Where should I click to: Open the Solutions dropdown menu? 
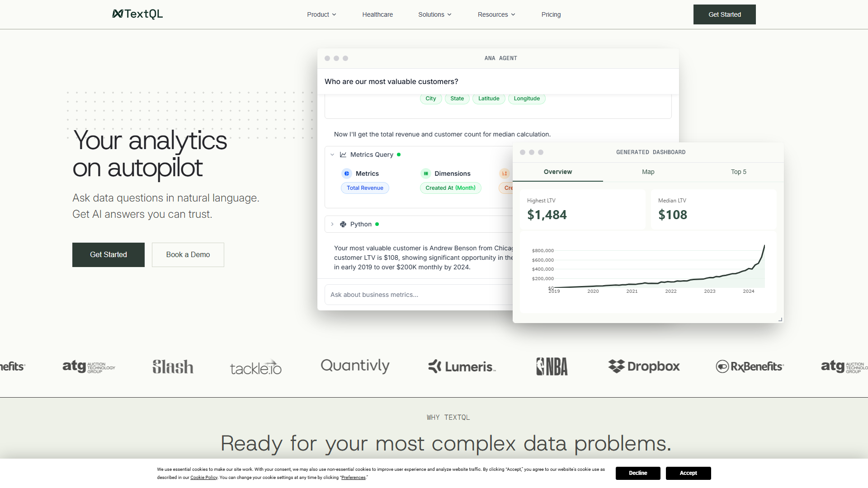click(x=434, y=14)
